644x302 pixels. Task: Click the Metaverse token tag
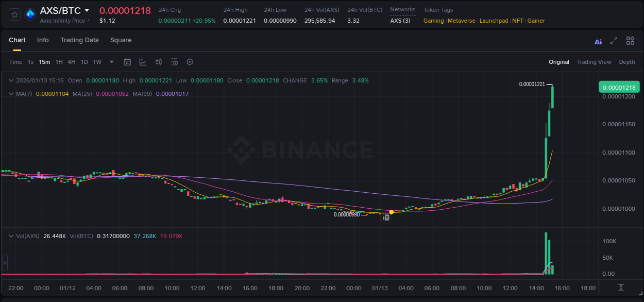(x=461, y=21)
